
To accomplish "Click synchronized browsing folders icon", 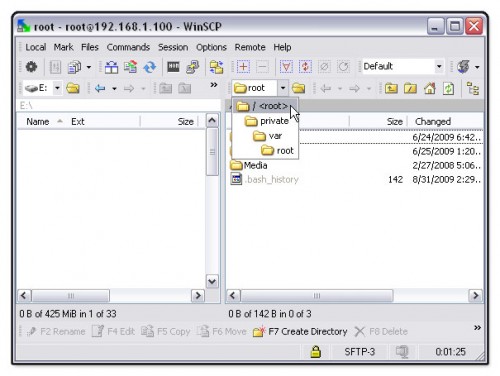I will (x=216, y=67).
